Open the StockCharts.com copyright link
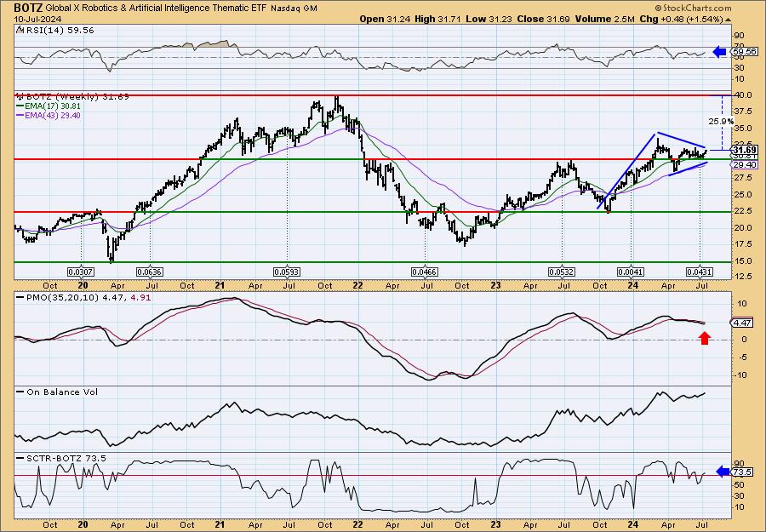Viewport: 766px width, 532px height. click(x=693, y=8)
